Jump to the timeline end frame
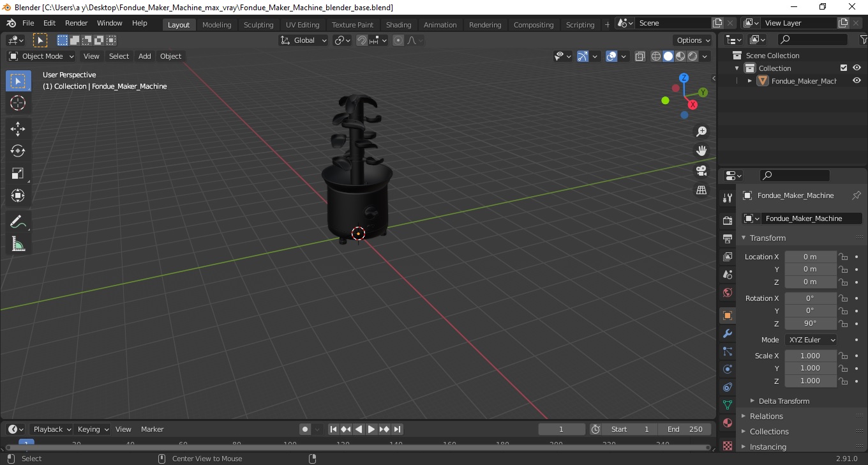Image resolution: width=868 pixels, height=465 pixels. (x=397, y=429)
